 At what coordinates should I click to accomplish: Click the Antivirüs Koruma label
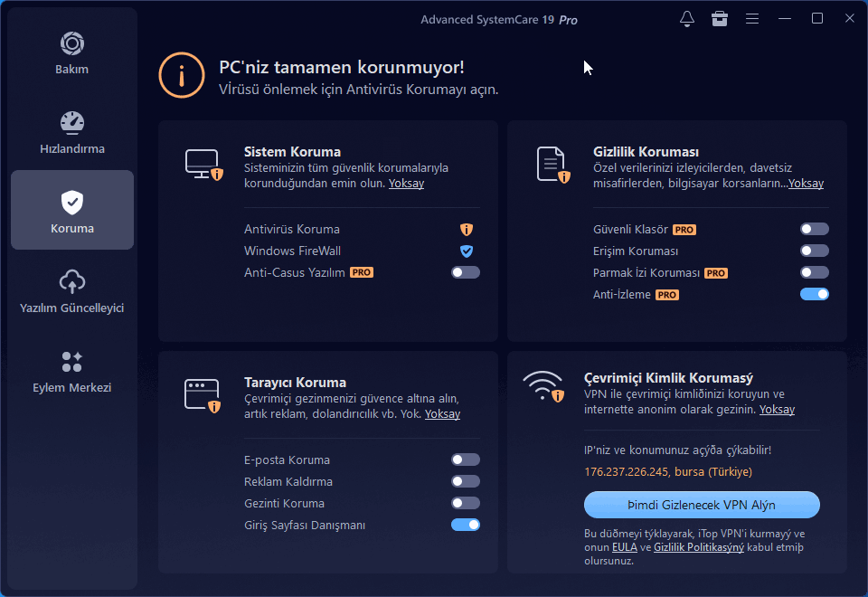coord(292,229)
